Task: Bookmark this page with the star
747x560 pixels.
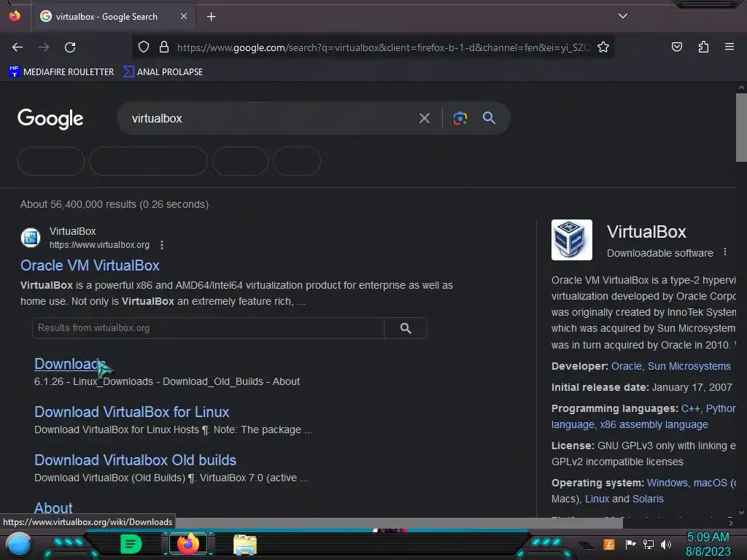Action: tap(603, 47)
